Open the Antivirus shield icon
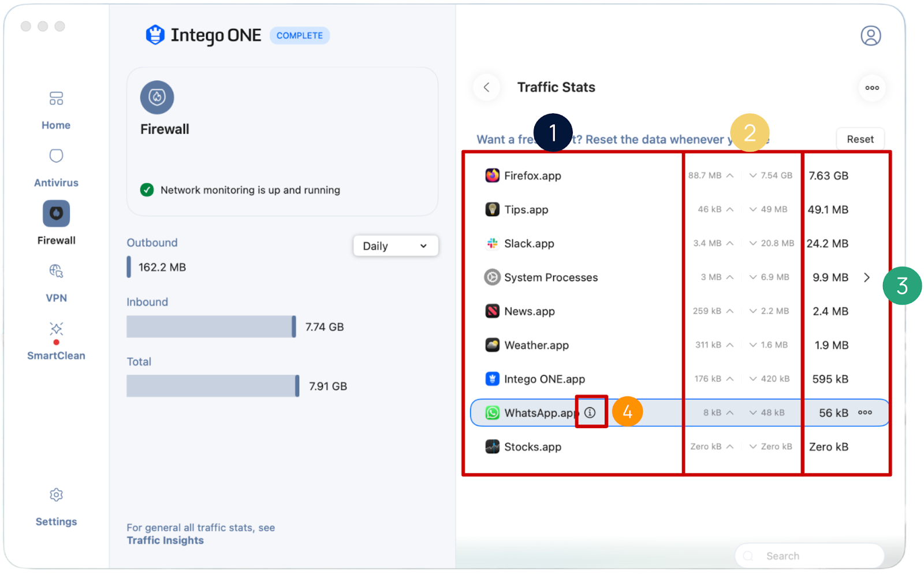 click(x=56, y=156)
